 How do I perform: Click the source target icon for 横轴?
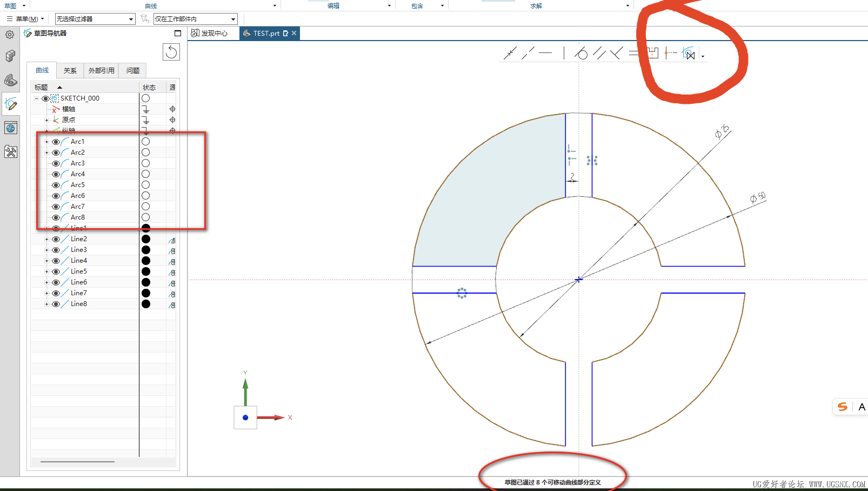pos(172,109)
